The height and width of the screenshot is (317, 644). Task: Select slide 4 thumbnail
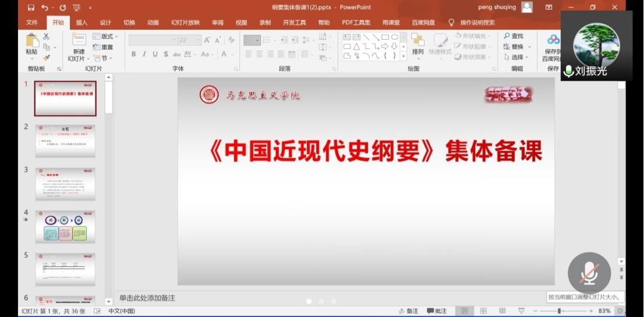point(65,226)
